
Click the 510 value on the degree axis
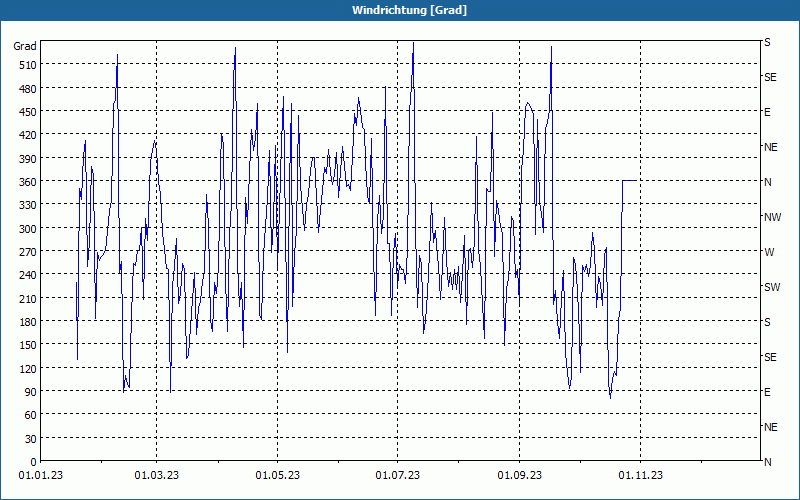click(28, 65)
